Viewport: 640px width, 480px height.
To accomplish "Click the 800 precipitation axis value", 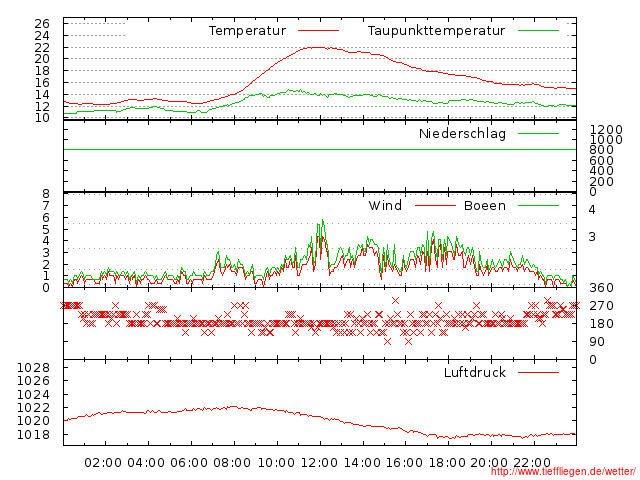I will point(601,150).
